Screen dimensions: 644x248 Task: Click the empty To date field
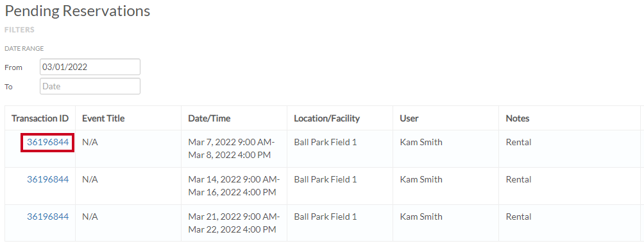[x=90, y=86]
